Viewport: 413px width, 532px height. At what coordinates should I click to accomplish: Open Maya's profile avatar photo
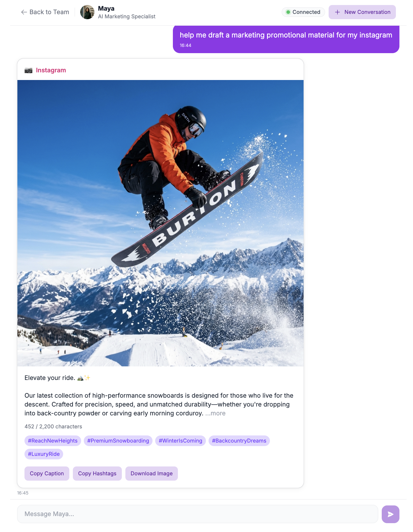[87, 12]
